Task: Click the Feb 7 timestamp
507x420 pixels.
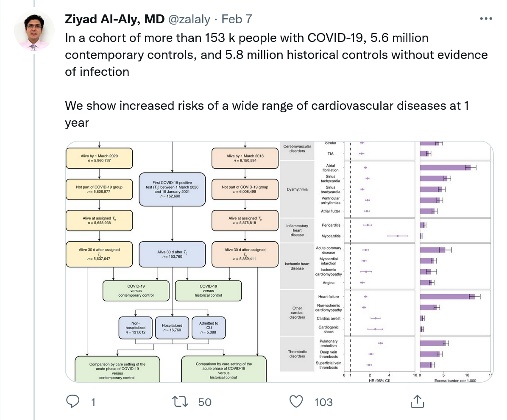Action: [237, 19]
